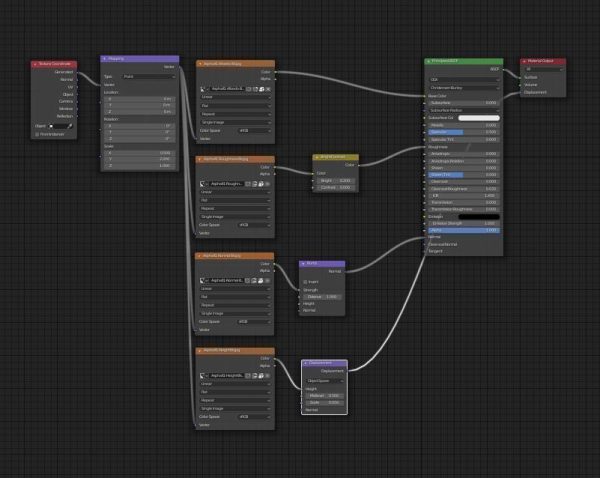Click the unlink X icon on the Albedo image
Image resolution: width=600 pixels, height=478 pixels.
pos(268,89)
